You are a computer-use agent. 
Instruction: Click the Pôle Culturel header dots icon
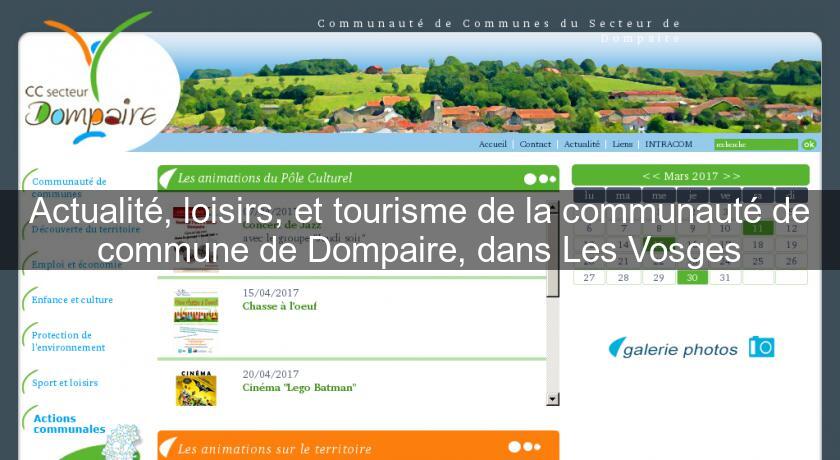click(x=540, y=179)
